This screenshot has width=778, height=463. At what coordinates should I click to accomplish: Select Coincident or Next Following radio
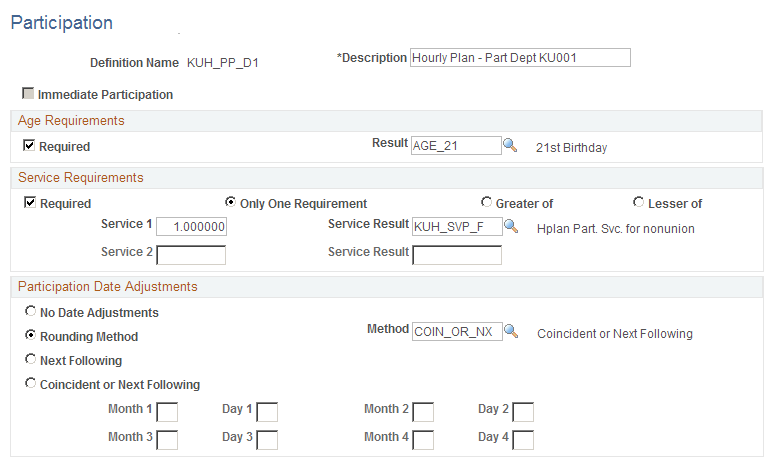point(31,383)
